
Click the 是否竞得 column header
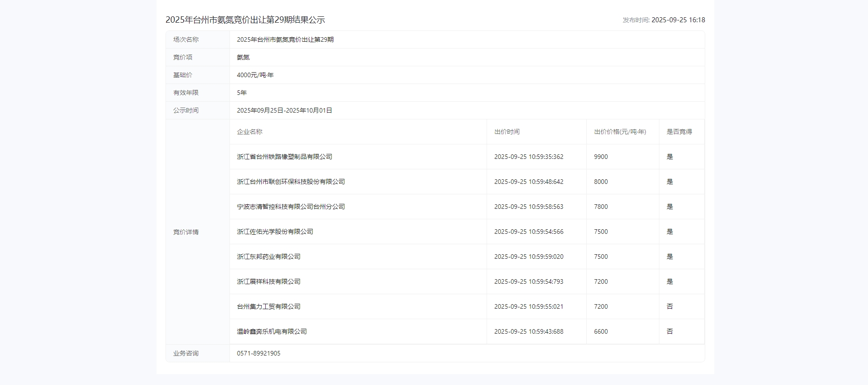click(679, 132)
